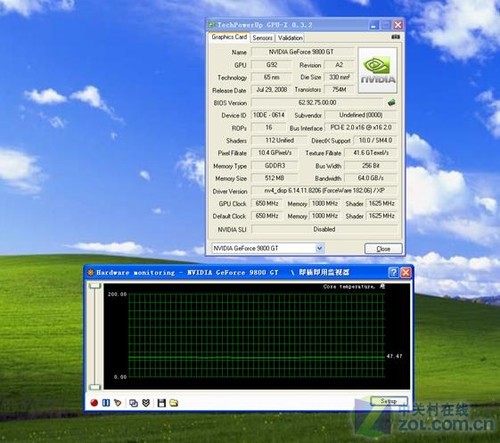Click the NVIDIA logo in GPU-Z
Viewport: 500px width, 443px height.
377,70
